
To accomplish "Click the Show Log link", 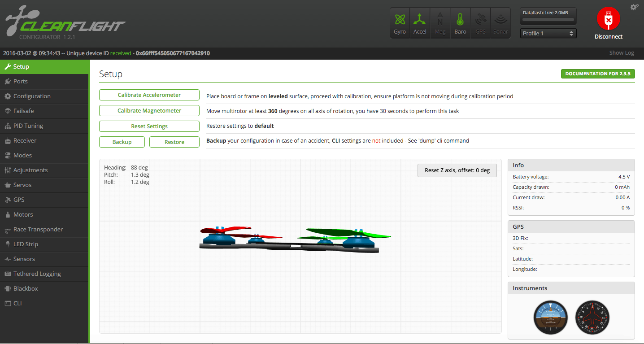I will (621, 53).
